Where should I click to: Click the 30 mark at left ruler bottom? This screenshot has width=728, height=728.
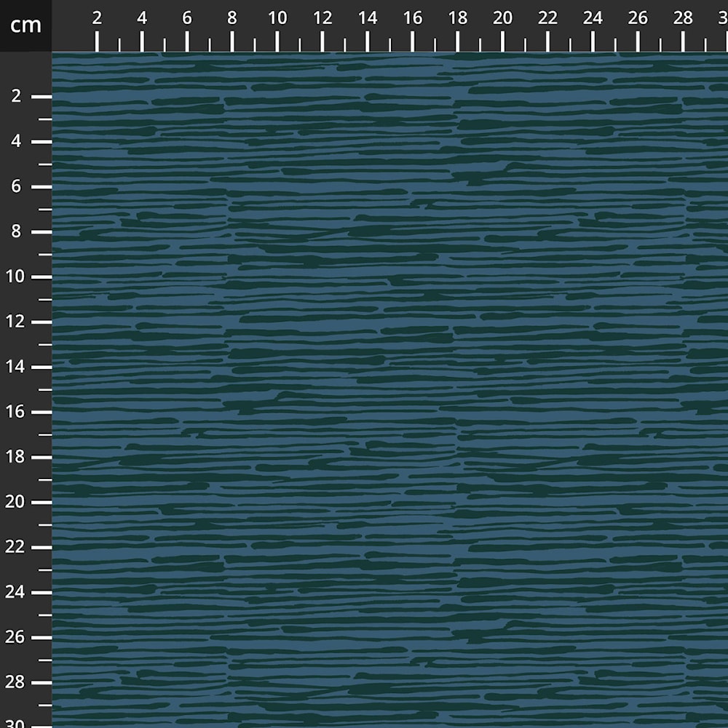(17, 723)
